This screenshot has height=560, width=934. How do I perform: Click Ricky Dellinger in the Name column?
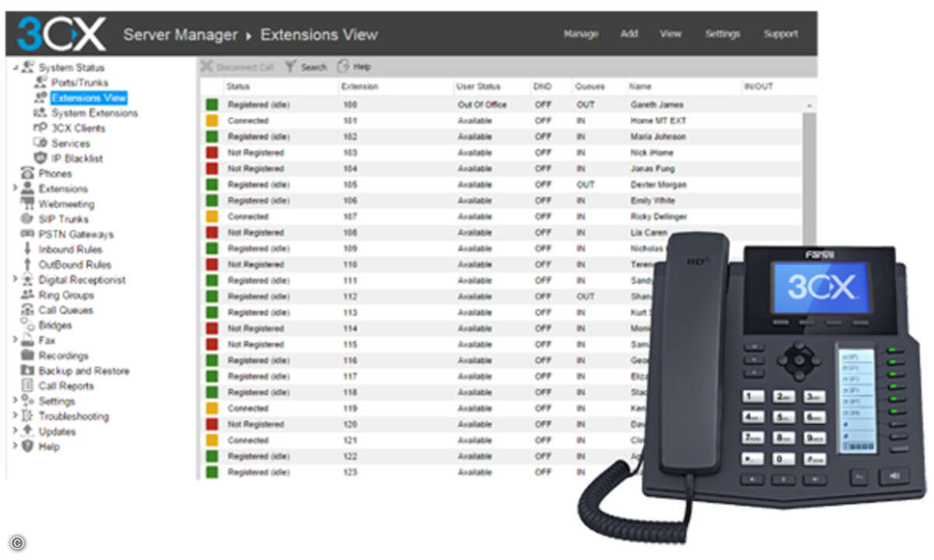click(658, 216)
